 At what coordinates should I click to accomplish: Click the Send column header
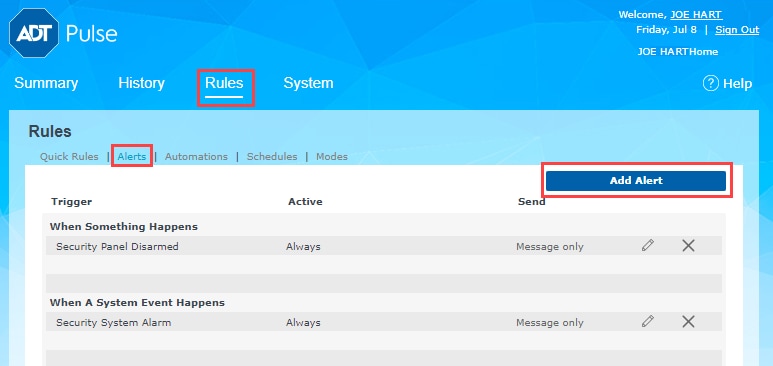coord(531,201)
